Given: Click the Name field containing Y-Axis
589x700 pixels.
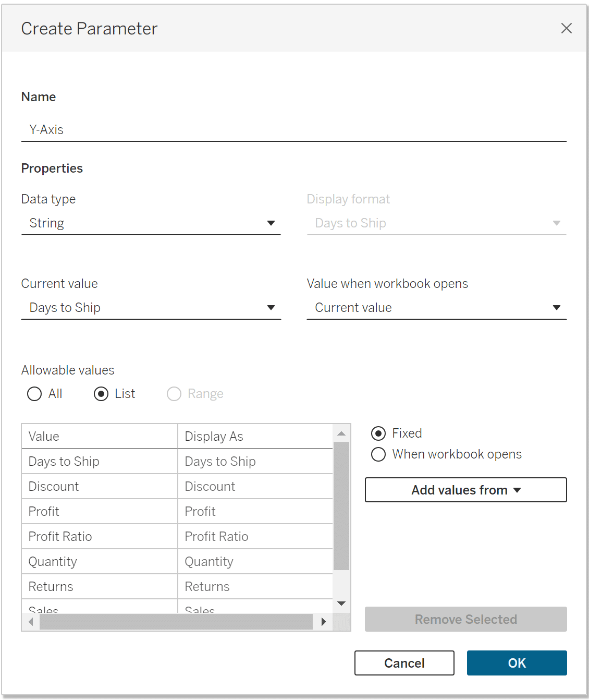Looking at the screenshot, I should tap(294, 129).
